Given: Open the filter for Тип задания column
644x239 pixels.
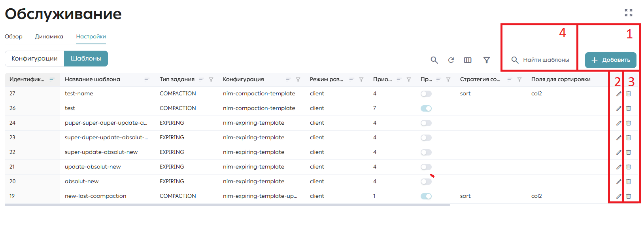Looking at the screenshot, I should pos(211,80).
